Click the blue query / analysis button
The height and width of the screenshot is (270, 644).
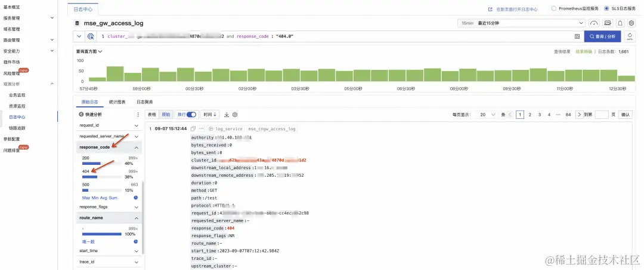tap(602, 36)
